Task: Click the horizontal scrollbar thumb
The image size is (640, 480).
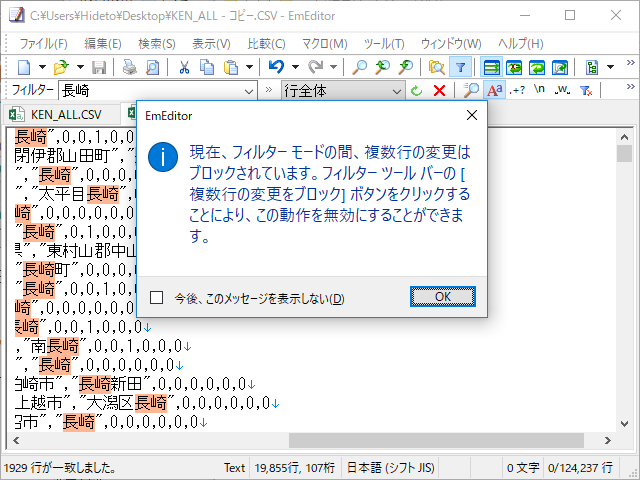Action: (x=436, y=440)
